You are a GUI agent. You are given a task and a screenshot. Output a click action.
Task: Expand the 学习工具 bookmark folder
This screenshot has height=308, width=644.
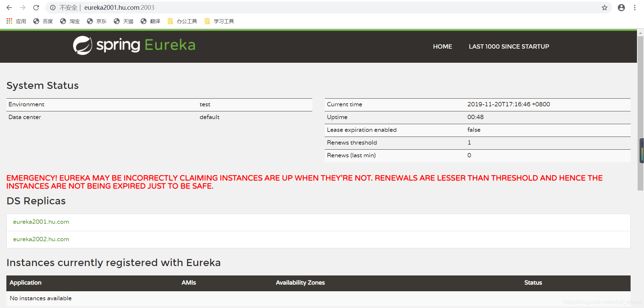219,21
